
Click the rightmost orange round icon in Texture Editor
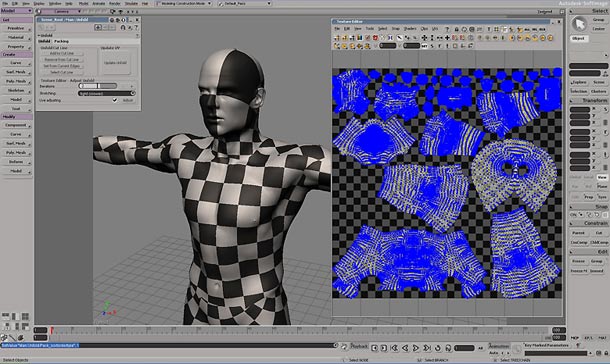click(550, 38)
